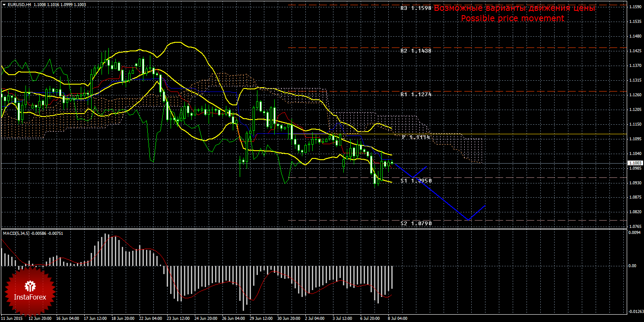Click the 8 Jul 04:00 time label
This screenshot has height=322, width=644.
(397, 319)
